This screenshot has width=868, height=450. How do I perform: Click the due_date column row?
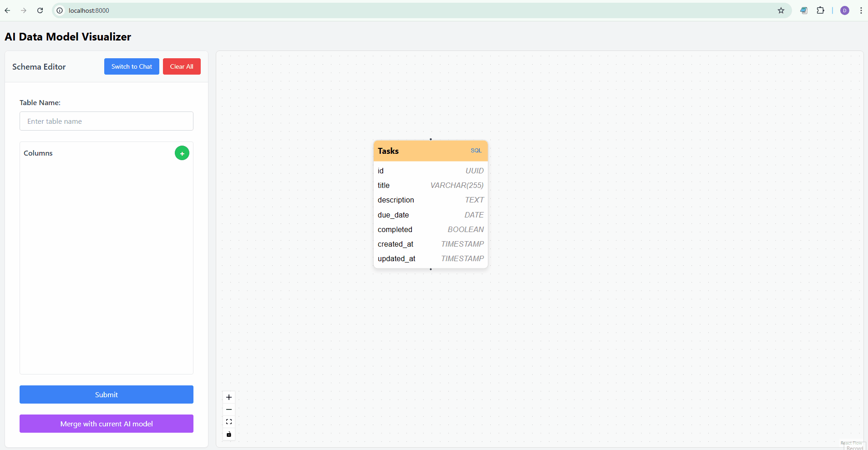(431, 215)
